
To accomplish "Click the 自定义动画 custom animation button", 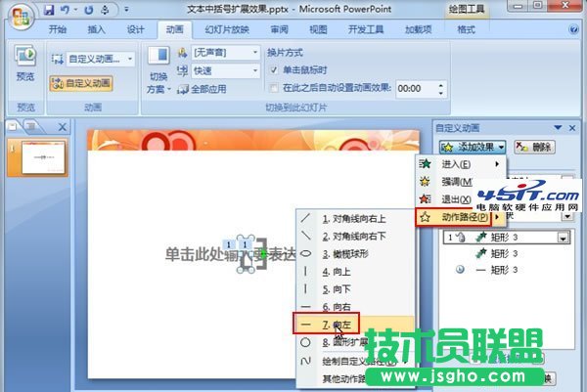I will point(81,83).
